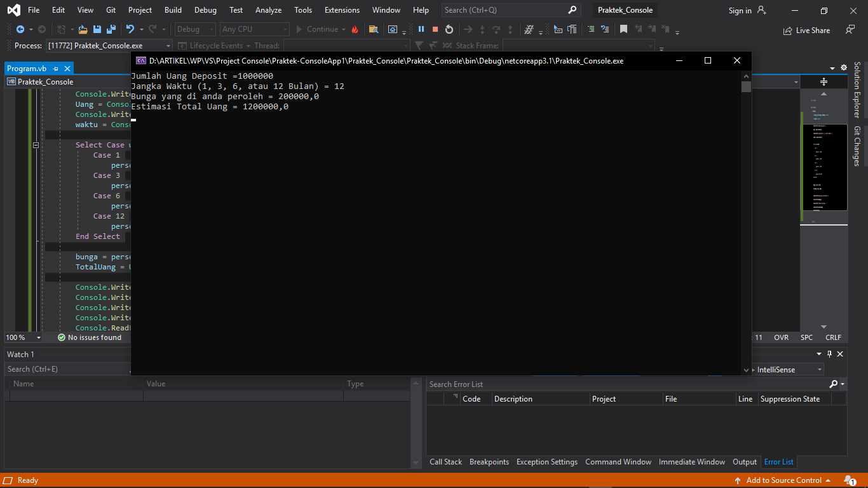868x488 pixels.
Task: Switch to the Call Stack tab
Action: (x=445, y=462)
